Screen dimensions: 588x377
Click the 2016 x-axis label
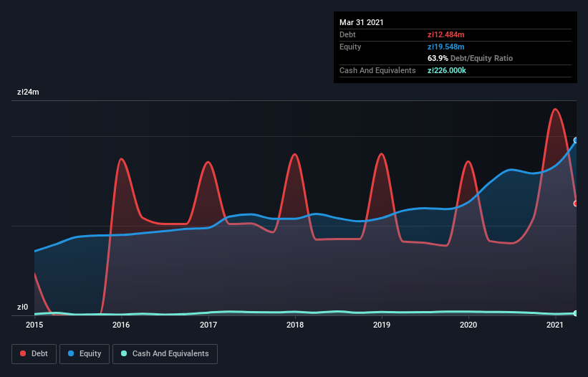[121, 325]
